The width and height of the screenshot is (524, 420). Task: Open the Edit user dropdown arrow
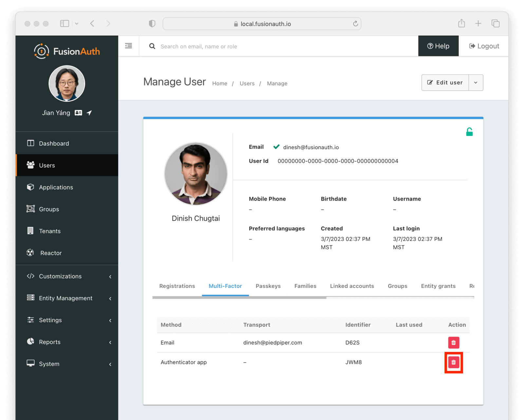point(476,82)
